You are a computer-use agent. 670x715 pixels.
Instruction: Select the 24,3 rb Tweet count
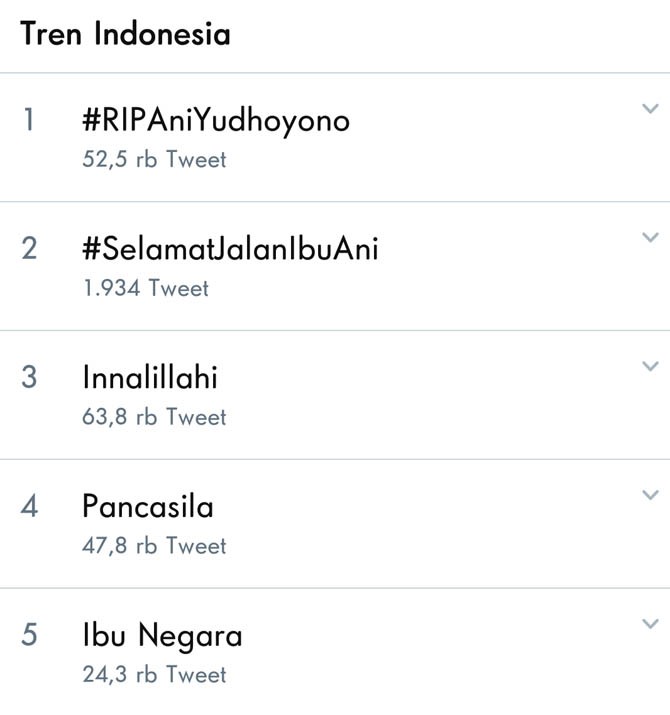pos(154,675)
